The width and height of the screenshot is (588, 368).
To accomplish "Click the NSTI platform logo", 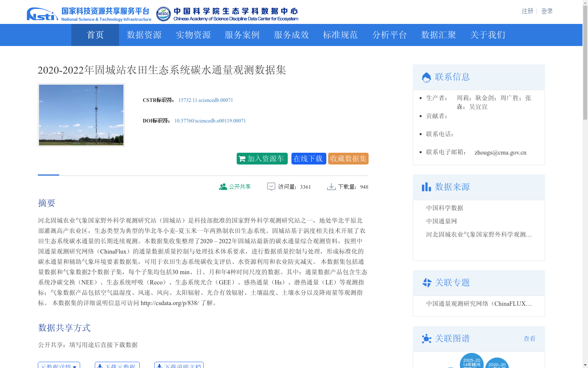I will (89, 14).
